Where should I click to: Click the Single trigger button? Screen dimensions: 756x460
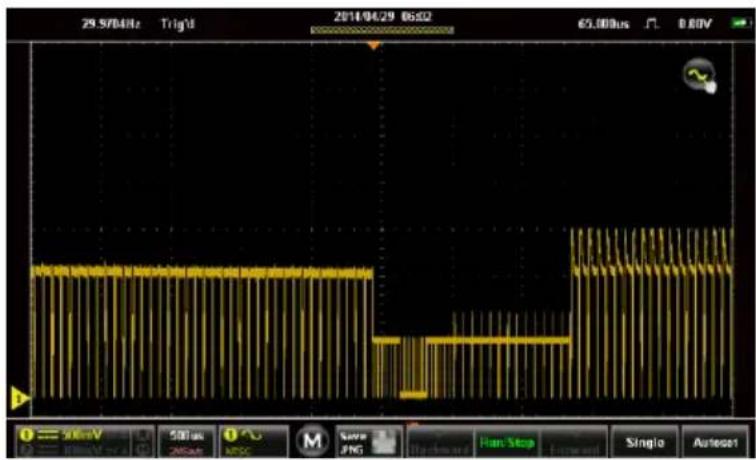(x=645, y=442)
